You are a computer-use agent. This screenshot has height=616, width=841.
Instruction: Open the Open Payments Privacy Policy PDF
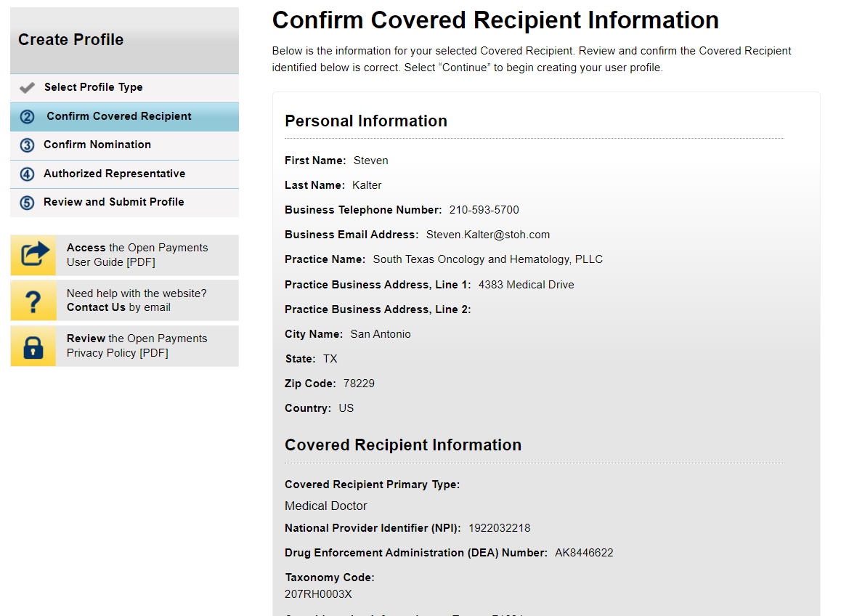tap(137, 346)
